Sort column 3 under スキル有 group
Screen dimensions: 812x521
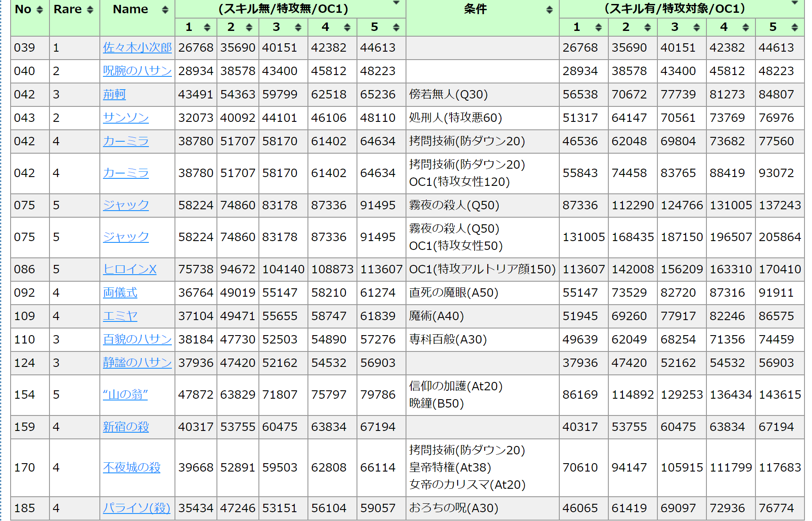tap(696, 27)
